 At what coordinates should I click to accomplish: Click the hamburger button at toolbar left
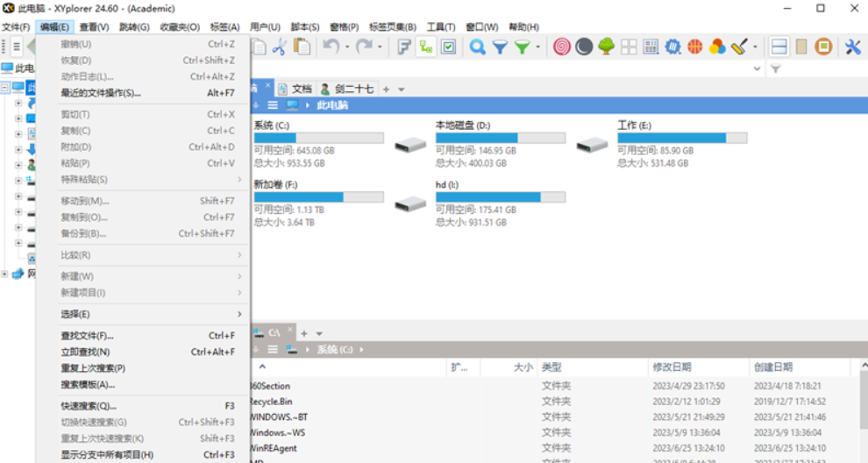point(17,47)
